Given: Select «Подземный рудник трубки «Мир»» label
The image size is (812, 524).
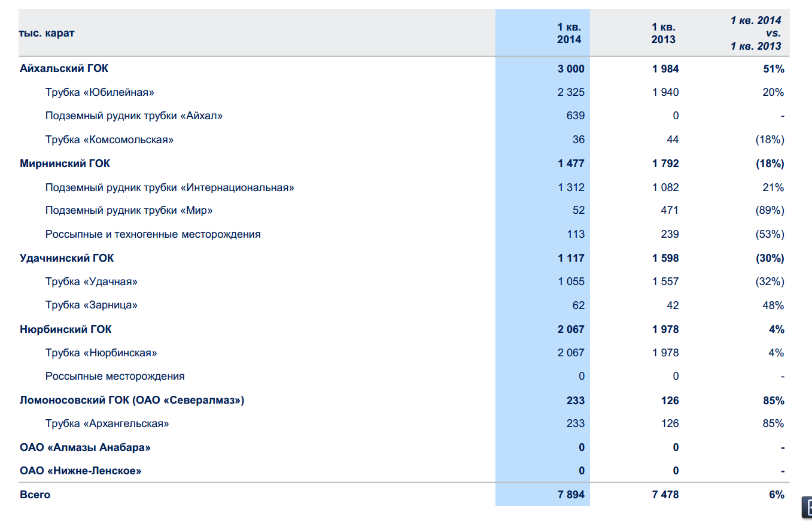Looking at the screenshot, I should click(129, 211).
